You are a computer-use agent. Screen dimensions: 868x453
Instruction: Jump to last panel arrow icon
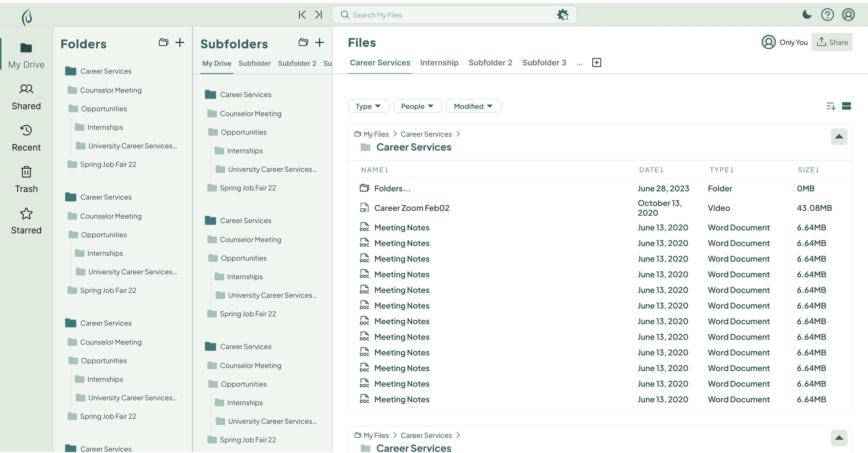point(319,15)
